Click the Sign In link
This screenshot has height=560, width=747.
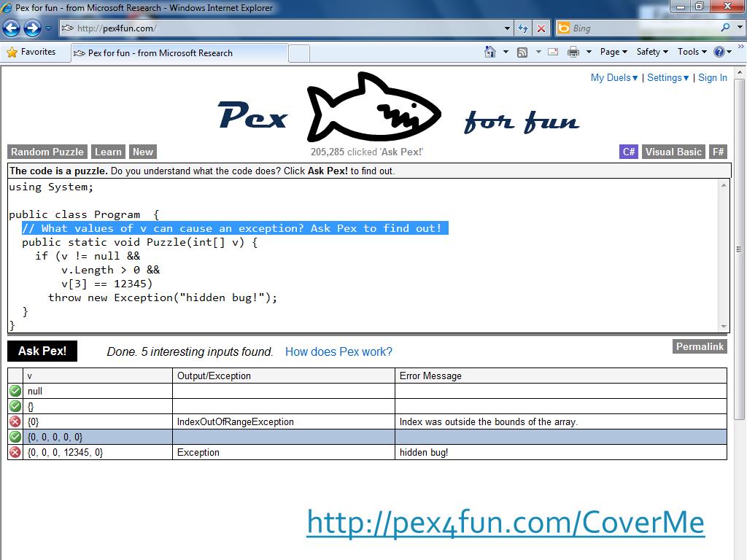pos(712,77)
